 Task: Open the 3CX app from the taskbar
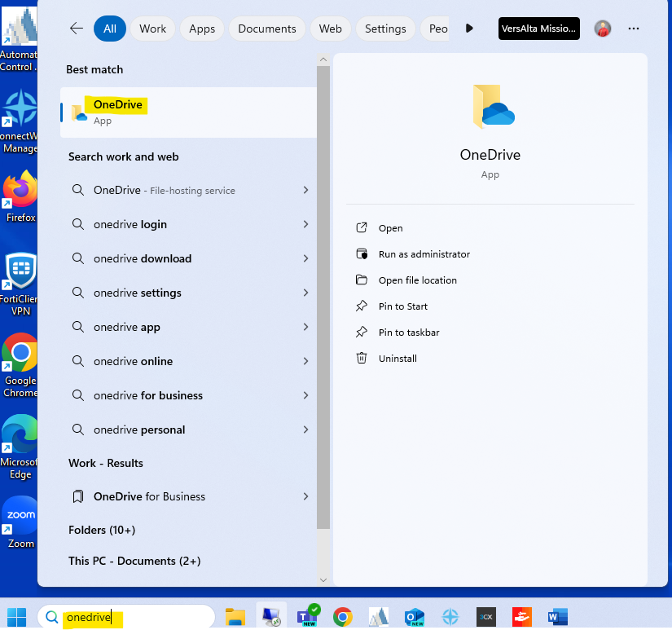click(486, 617)
